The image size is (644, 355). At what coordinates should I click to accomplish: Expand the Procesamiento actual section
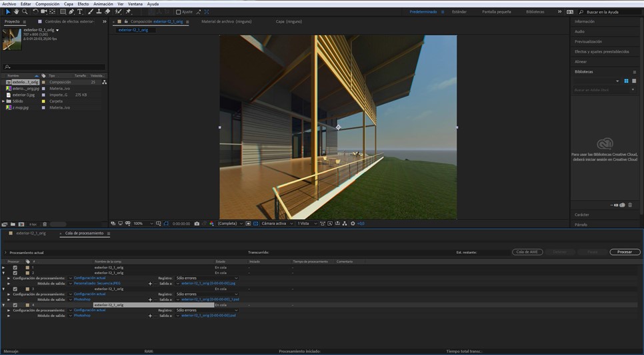[5, 252]
